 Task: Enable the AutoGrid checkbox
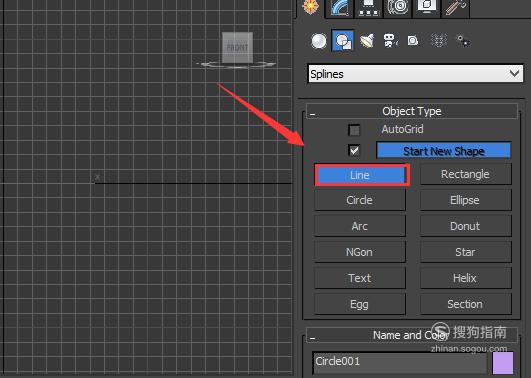point(354,130)
